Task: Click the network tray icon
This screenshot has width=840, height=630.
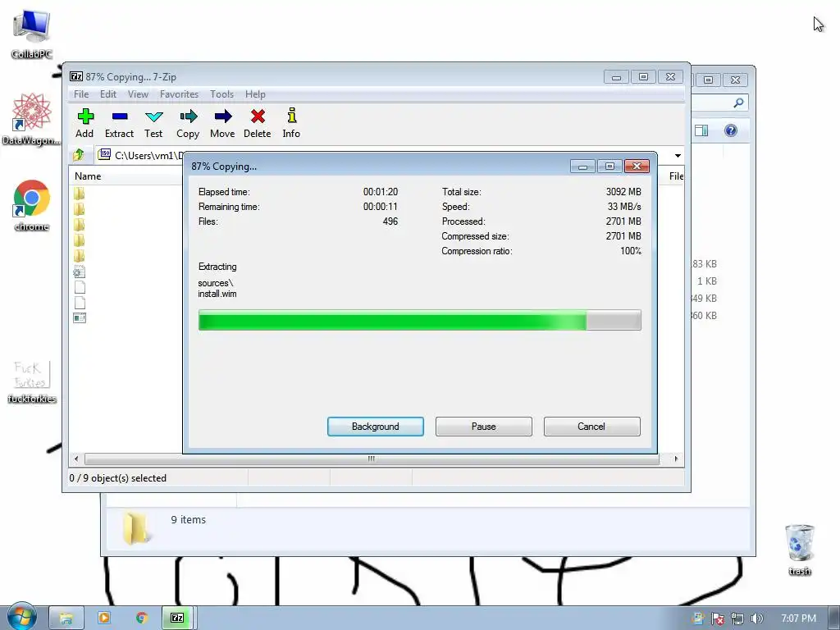Action: click(737, 619)
